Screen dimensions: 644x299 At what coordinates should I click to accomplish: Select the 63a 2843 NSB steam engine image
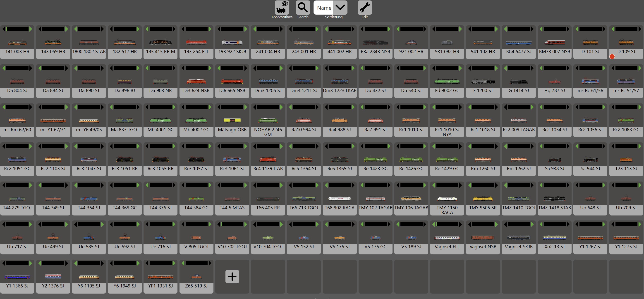click(375, 43)
